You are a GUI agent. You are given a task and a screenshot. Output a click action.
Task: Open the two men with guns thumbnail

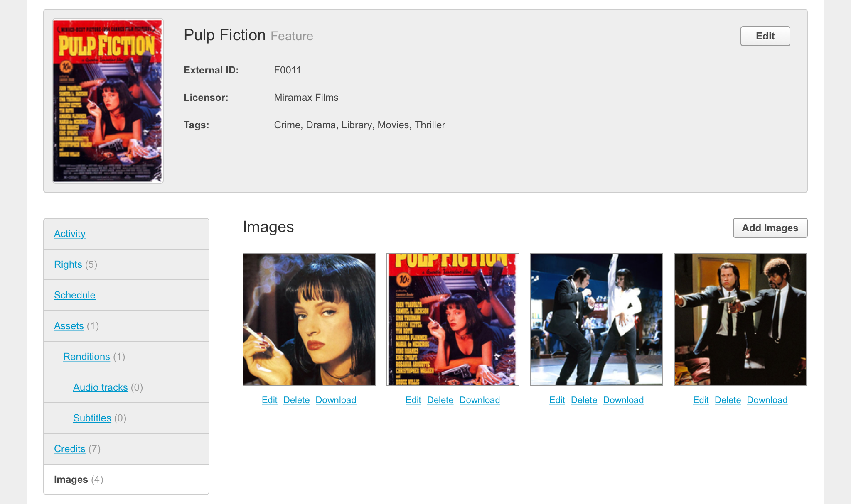coord(740,319)
